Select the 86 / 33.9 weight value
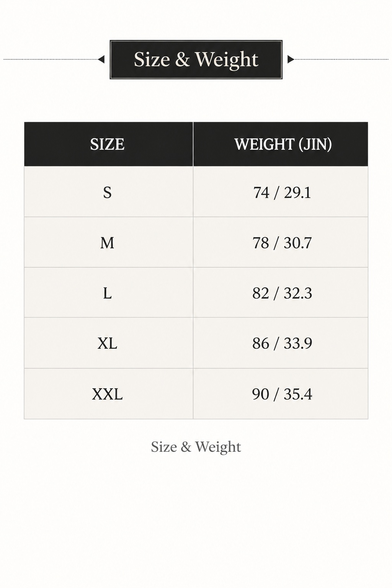The image size is (392, 588). 282,343
